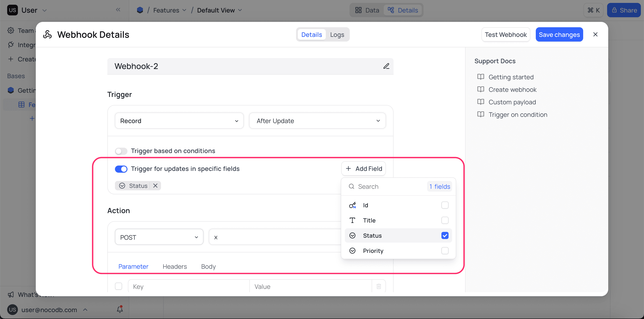Click the search magnifier in the field picker
Viewport: 644px width, 319px height.
tap(351, 186)
